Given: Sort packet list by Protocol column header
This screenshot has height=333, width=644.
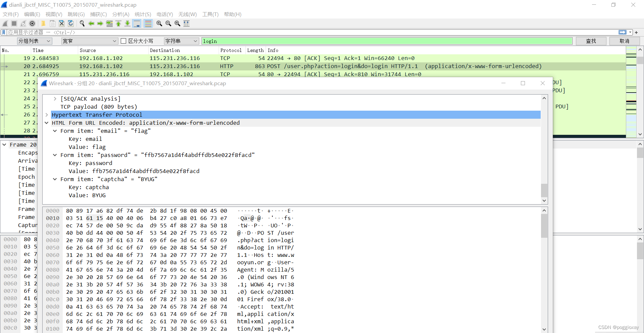Looking at the screenshot, I should tap(232, 50).
